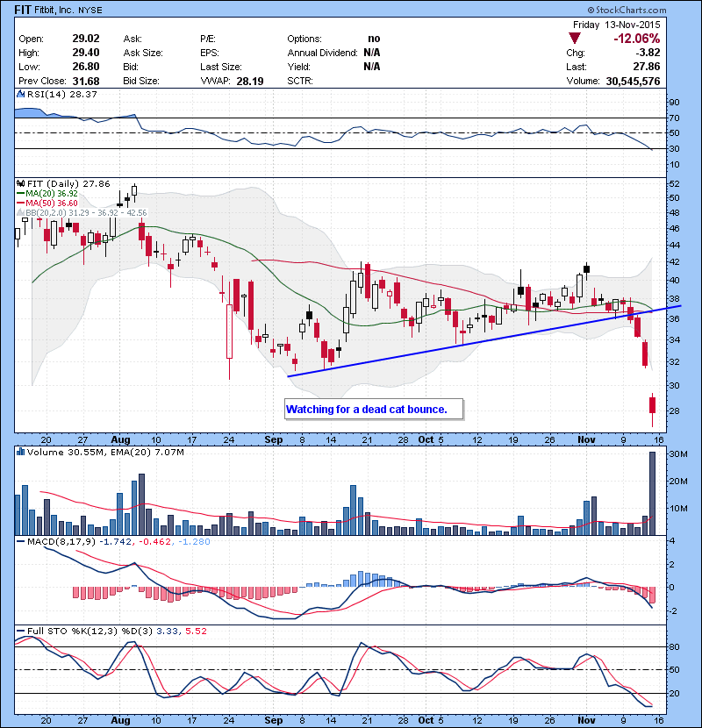Click the SCTR label
702x728 pixels.
(x=299, y=82)
